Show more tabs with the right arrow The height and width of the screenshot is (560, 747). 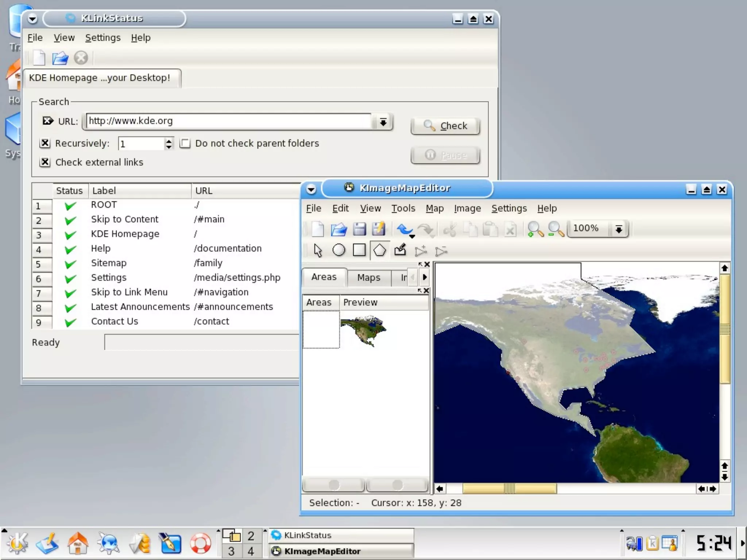(x=425, y=277)
